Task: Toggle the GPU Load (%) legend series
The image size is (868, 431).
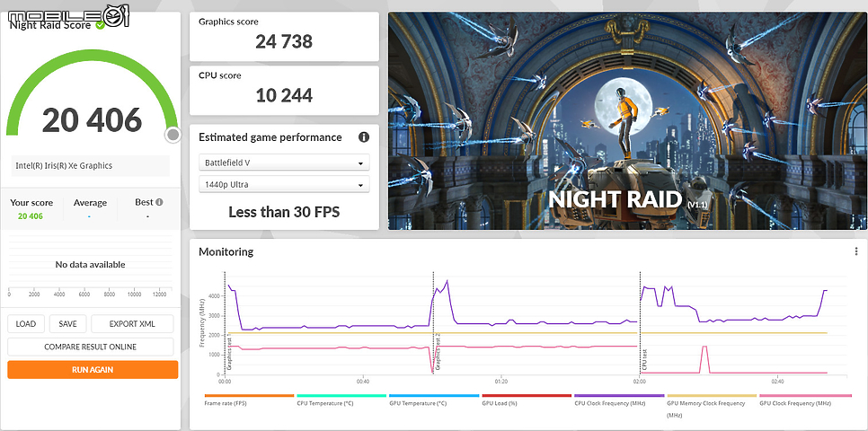Action: pos(527,400)
